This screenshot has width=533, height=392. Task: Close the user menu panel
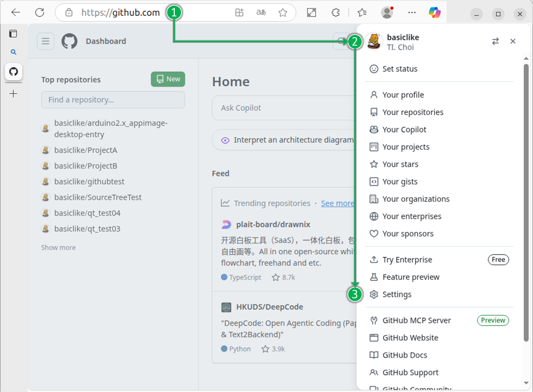tap(513, 41)
